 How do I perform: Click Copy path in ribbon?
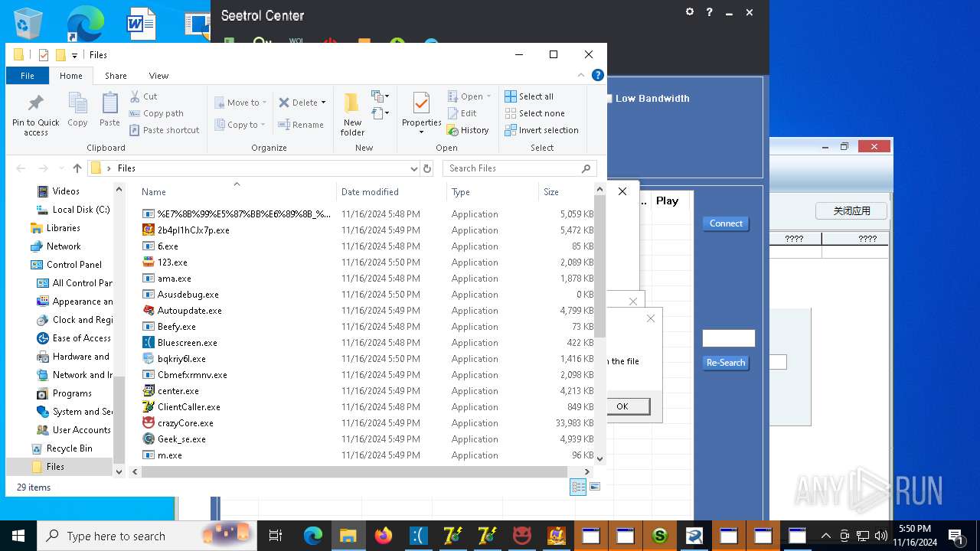157,113
